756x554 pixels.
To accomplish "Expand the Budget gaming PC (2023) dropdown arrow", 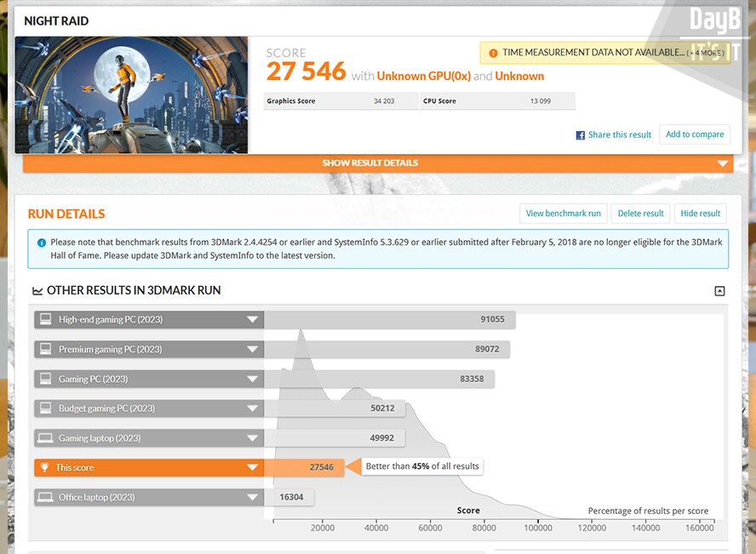I will pos(252,408).
